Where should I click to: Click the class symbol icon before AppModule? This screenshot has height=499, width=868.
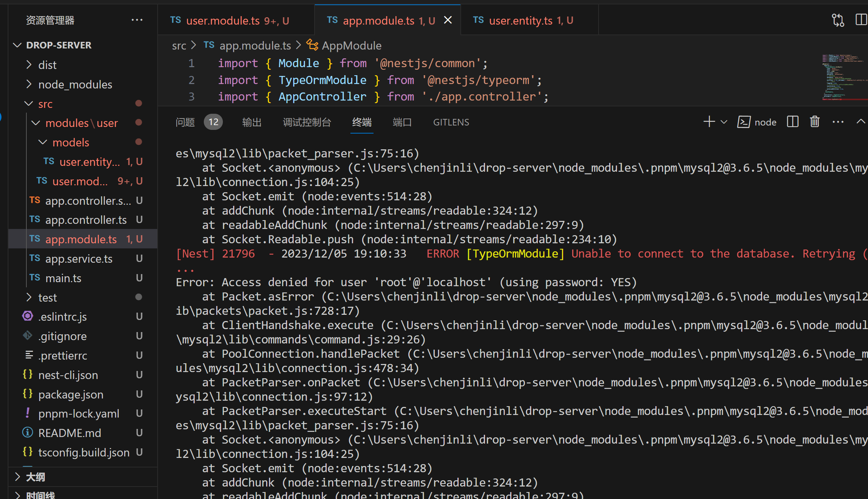(312, 45)
